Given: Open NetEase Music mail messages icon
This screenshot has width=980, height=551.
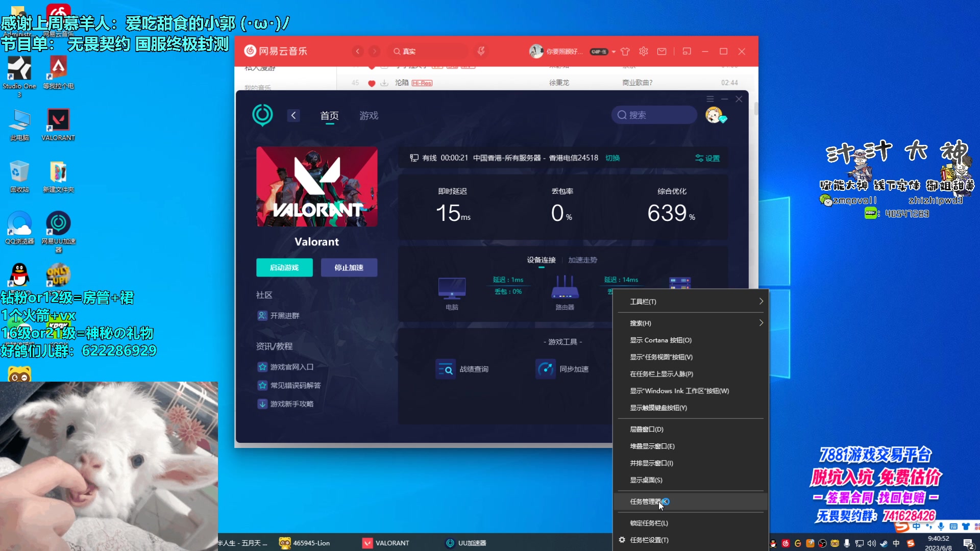Looking at the screenshot, I should click(x=662, y=52).
